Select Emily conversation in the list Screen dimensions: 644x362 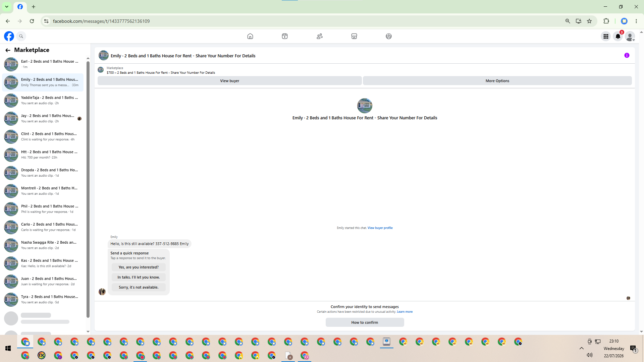(x=43, y=82)
